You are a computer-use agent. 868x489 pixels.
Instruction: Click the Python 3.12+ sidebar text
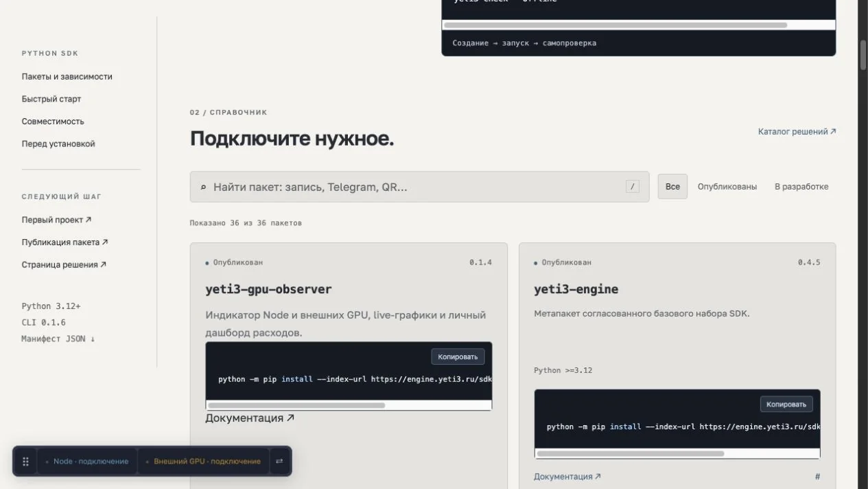coord(51,306)
